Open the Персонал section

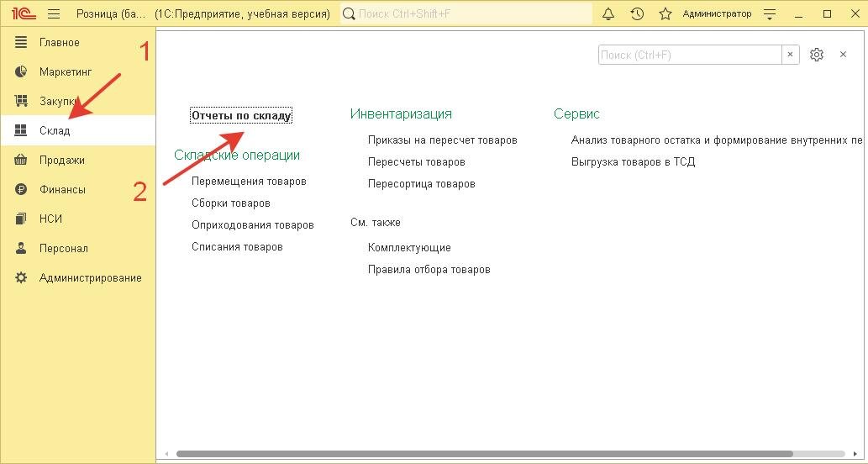tap(77, 248)
